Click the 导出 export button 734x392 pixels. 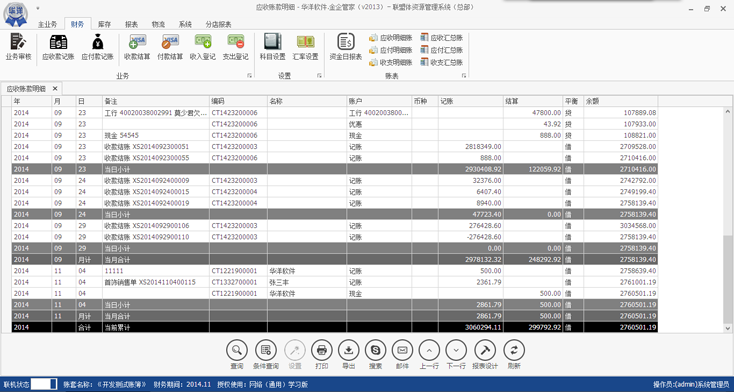pos(348,350)
